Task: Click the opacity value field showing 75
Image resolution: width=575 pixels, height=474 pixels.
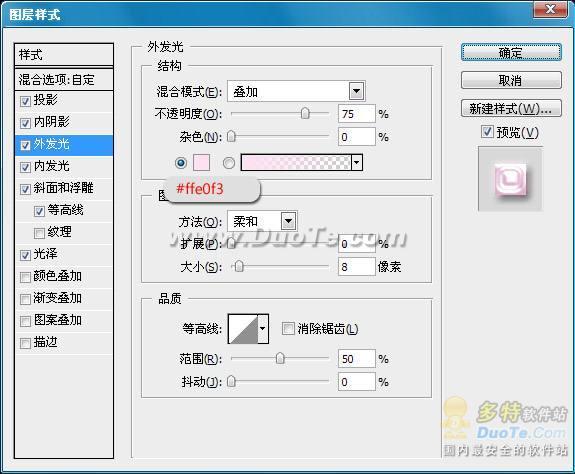Action: click(357, 114)
